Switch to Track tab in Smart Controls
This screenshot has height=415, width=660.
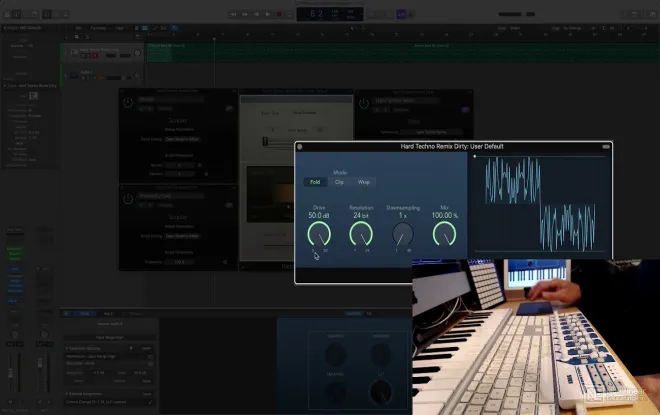85,314
